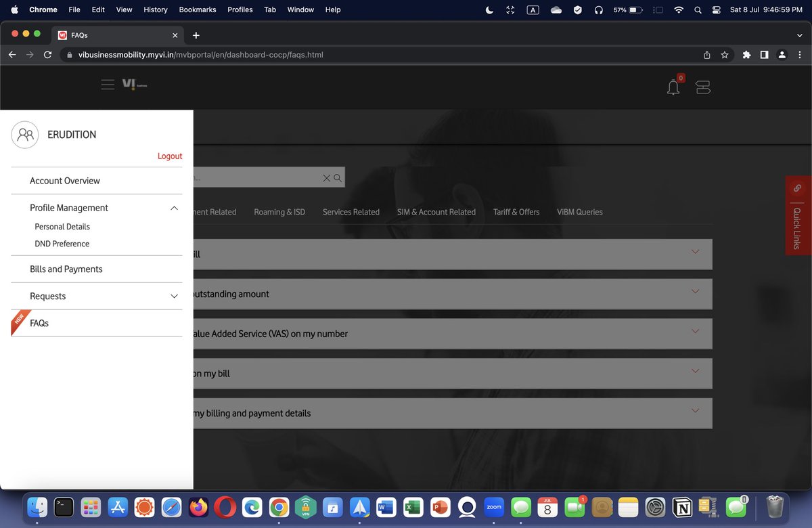Switch to the ViBM Queries tab
The image size is (812, 528).
pos(580,212)
